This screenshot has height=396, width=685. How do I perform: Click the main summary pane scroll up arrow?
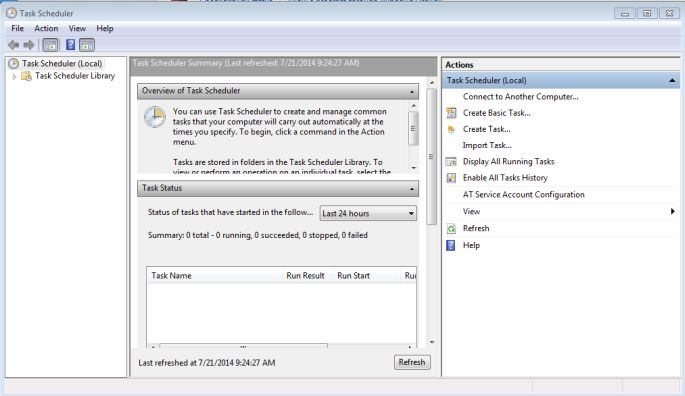[x=432, y=83]
